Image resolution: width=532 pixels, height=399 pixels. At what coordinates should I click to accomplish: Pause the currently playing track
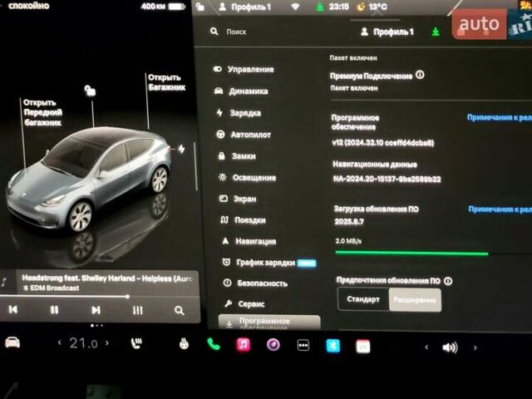(54, 310)
